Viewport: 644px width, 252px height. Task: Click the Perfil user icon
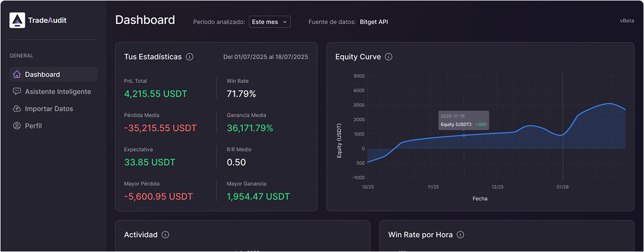click(x=17, y=126)
